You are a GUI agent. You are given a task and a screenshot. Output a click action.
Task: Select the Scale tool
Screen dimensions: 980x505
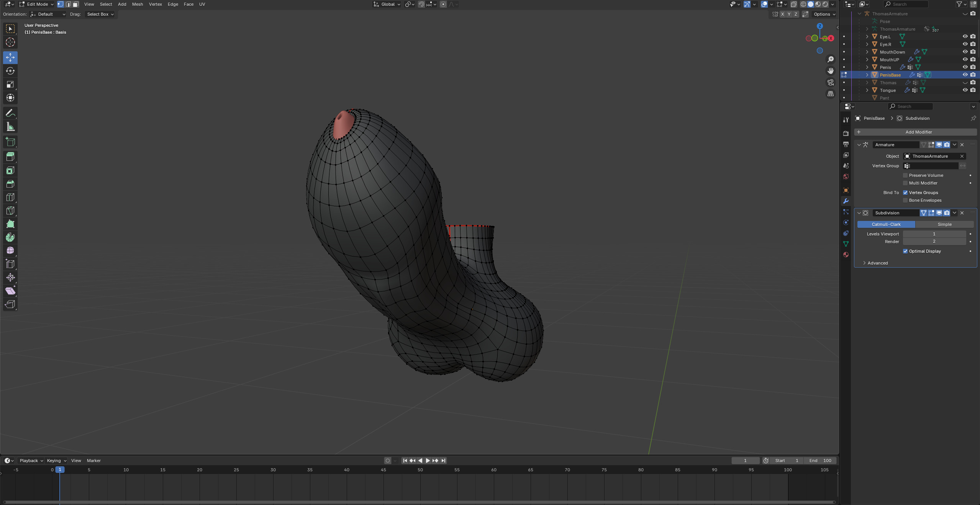10,84
